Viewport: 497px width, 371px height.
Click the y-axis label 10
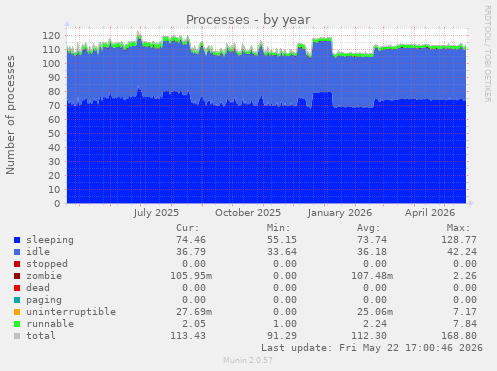coord(54,190)
